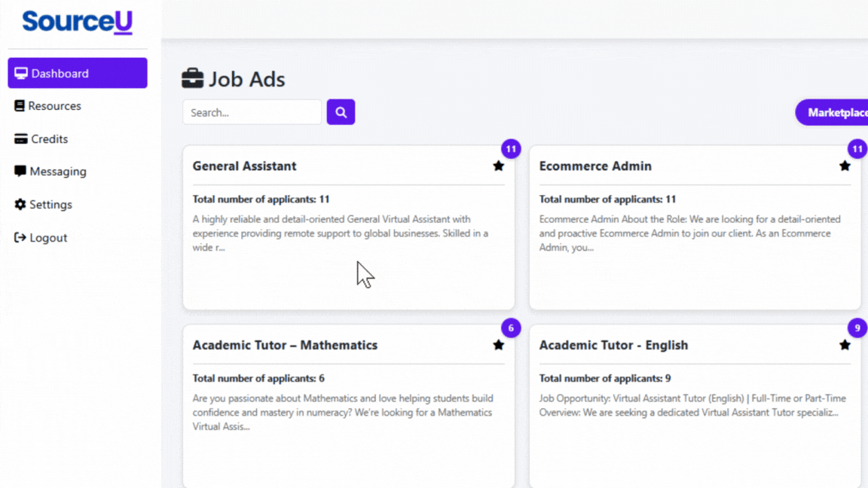This screenshot has height=488, width=868.
Task: Toggle the favorite star on Ecommerce Admin
Action: coord(845,166)
